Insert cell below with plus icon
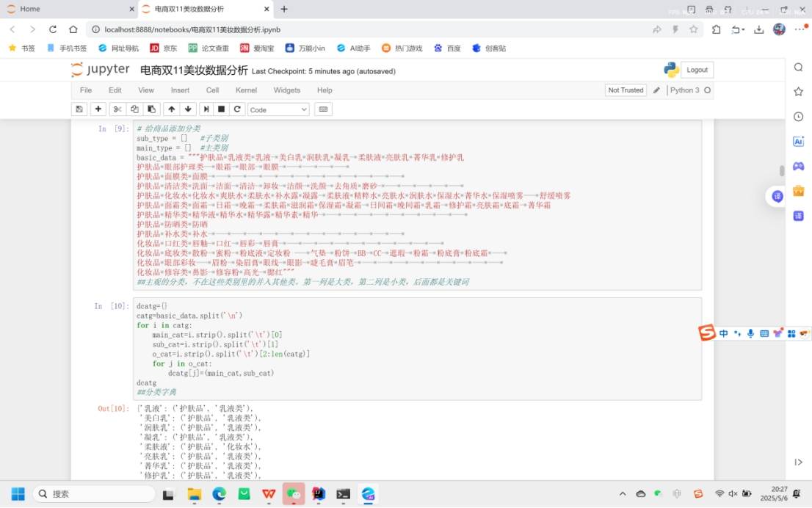The image size is (812, 508). (98, 109)
